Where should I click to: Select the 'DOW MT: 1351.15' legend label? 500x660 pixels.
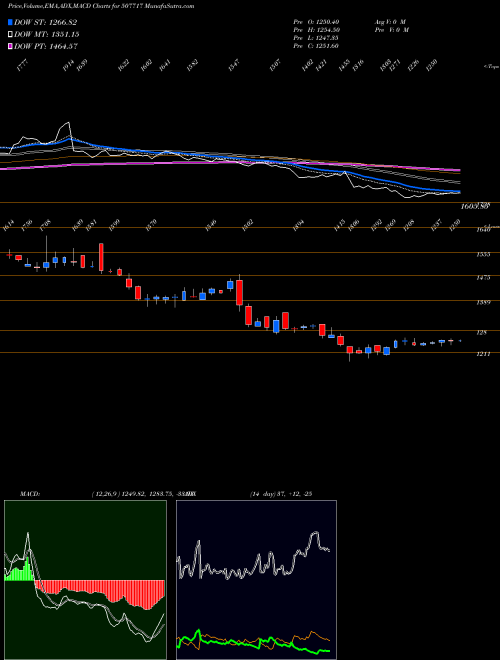47,34
